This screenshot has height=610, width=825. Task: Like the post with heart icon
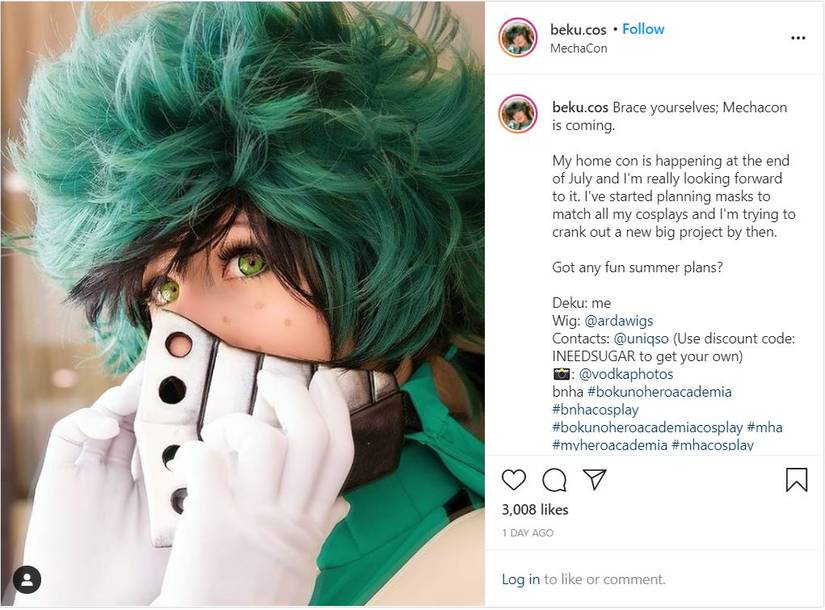514,480
